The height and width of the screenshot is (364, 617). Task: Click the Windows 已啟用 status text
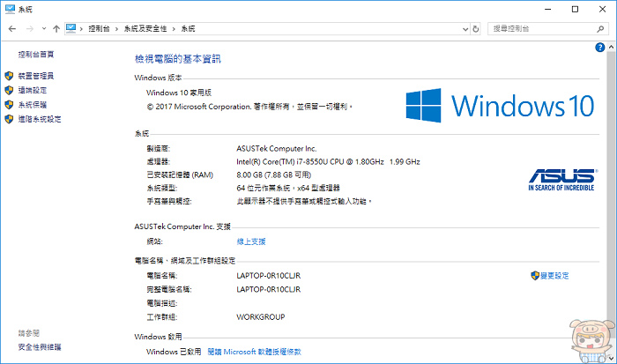174,352
